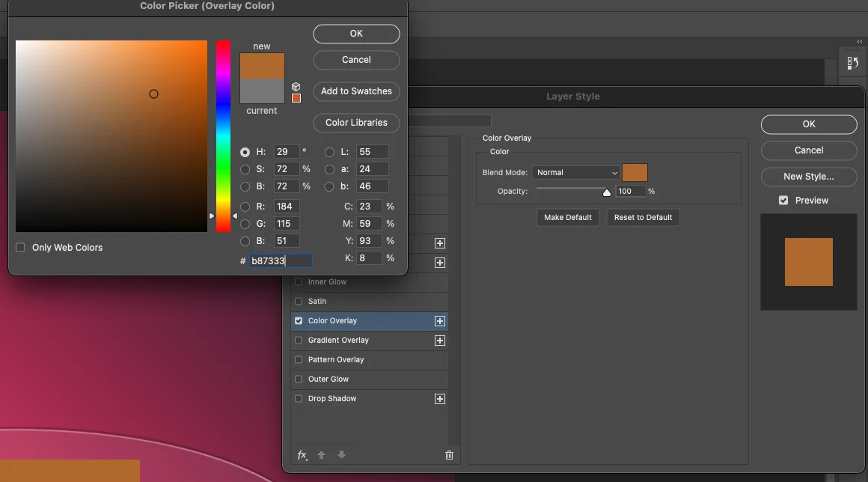This screenshot has width=868, height=482.
Task: Select the G green radio button
Action: (x=245, y=224)
